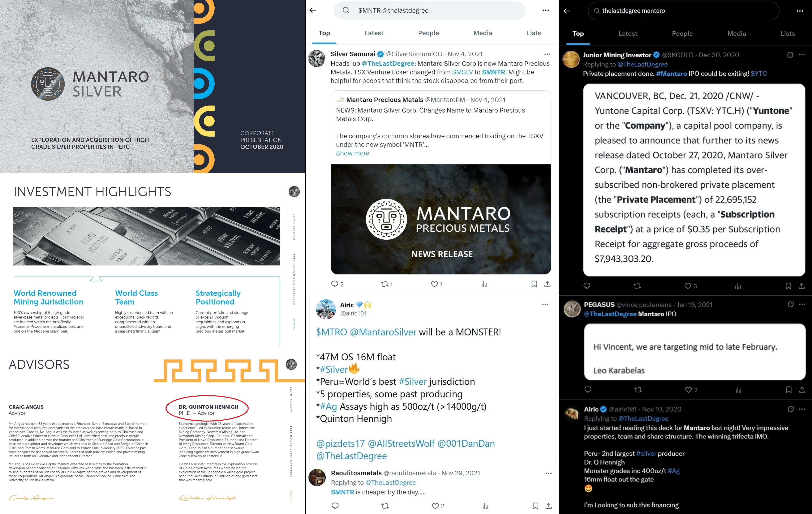Open more menu beside dark search bar
The width and height of the screenshot is (812, 514).
tap(800, 11)
